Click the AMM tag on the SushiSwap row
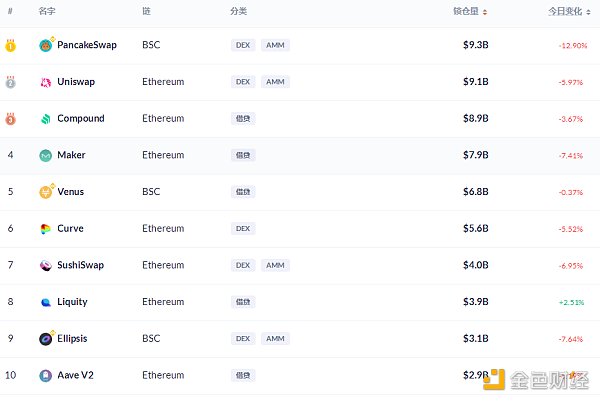 coord(275,265)
